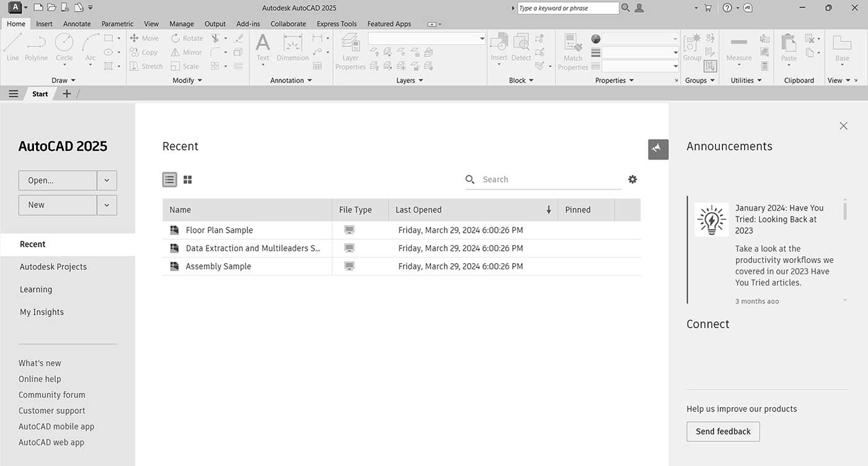
Task: Select the Copy tool
Action: click(144, 53)
